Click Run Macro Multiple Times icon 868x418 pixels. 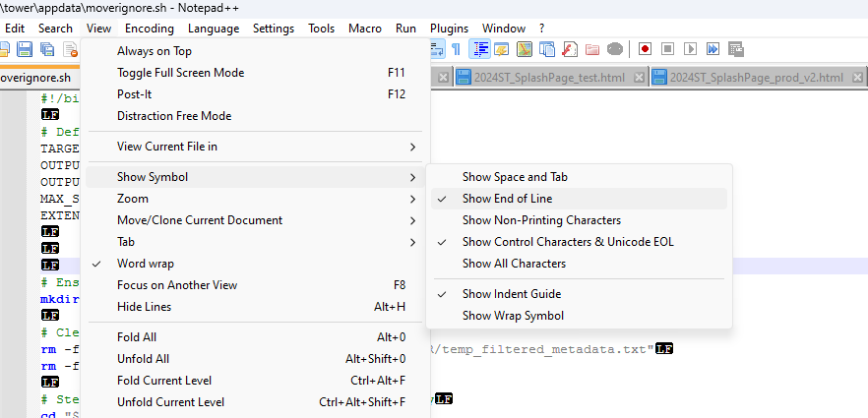coord(713,49)
